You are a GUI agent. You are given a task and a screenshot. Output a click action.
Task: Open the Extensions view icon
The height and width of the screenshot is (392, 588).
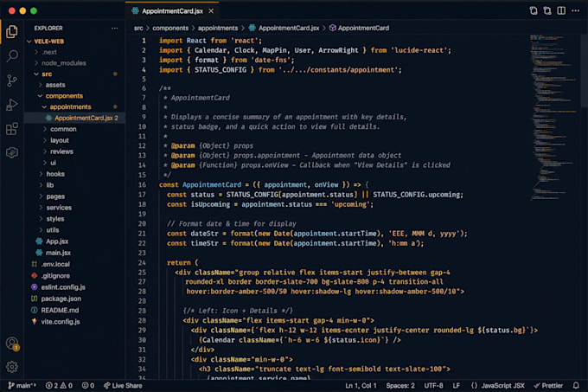point(12,129)
